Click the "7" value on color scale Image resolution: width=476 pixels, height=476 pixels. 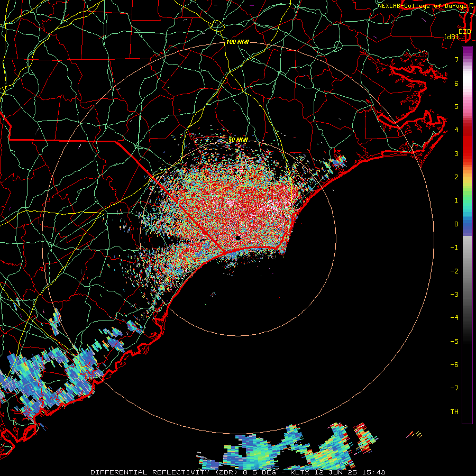click(x=456, y=59)
